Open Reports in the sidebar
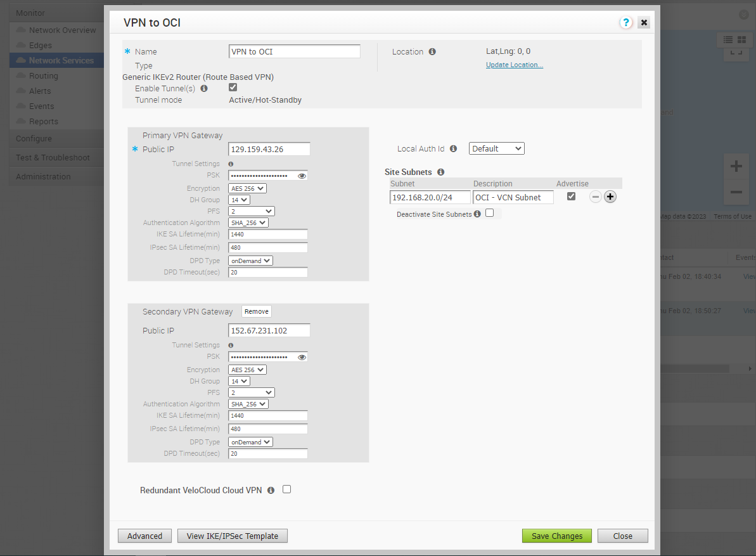 tap(43, 122)
